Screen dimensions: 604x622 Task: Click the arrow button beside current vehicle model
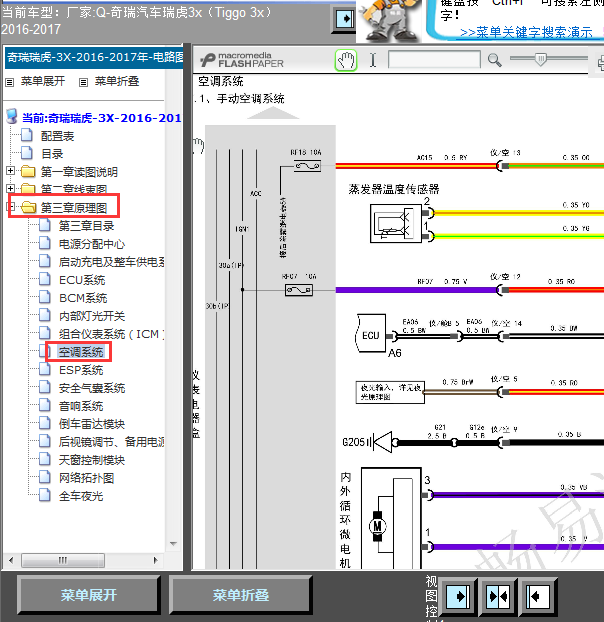click(343, 19)
